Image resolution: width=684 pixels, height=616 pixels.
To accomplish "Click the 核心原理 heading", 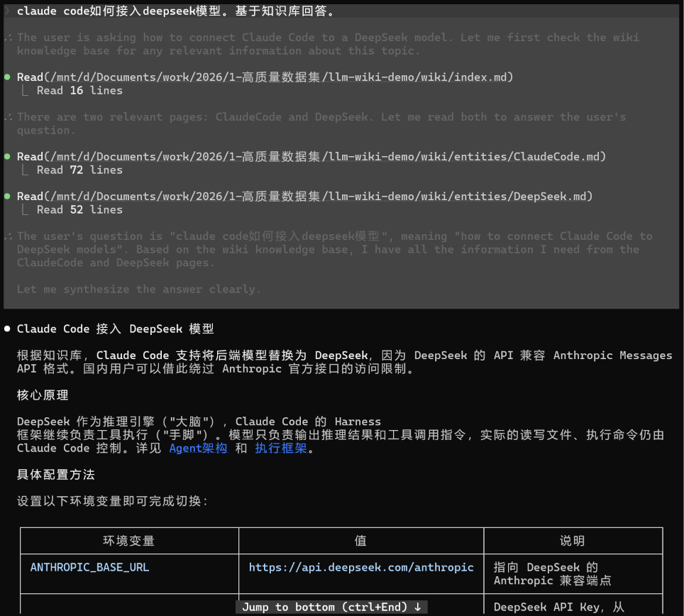I will (43, 395).
